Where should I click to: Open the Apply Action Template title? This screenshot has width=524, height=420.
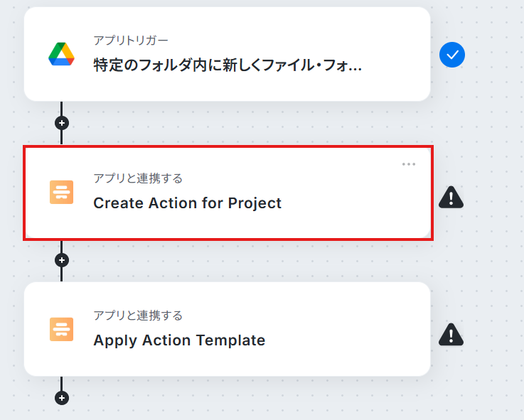point(179,340)
